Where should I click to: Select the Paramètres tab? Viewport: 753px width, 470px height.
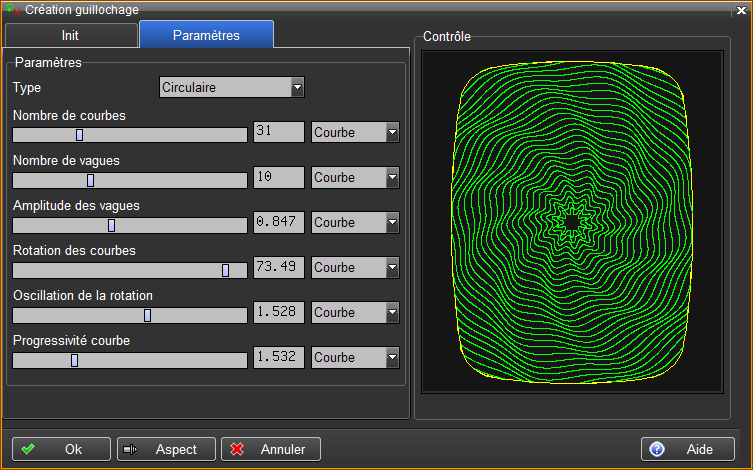click(x=206, y=35)
